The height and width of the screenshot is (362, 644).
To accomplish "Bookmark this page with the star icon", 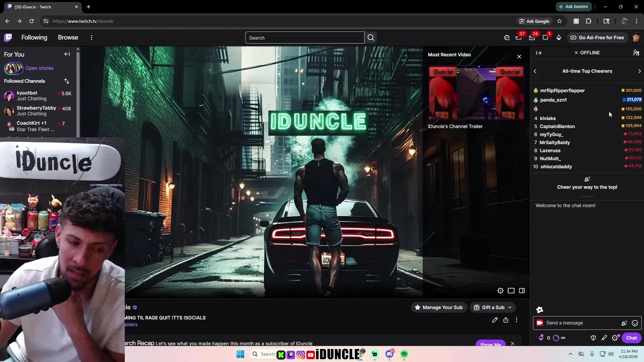I will (x=559, y=21).
